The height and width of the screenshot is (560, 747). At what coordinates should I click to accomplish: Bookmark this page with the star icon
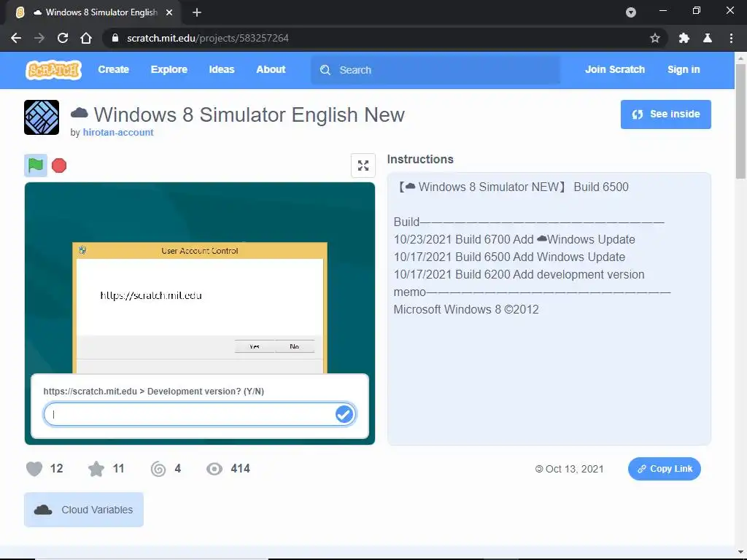coord(655,38)
